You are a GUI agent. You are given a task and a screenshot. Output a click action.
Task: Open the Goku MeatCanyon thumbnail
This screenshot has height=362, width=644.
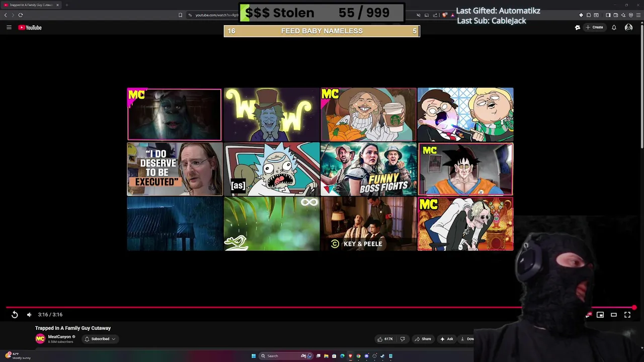(465, 169)
